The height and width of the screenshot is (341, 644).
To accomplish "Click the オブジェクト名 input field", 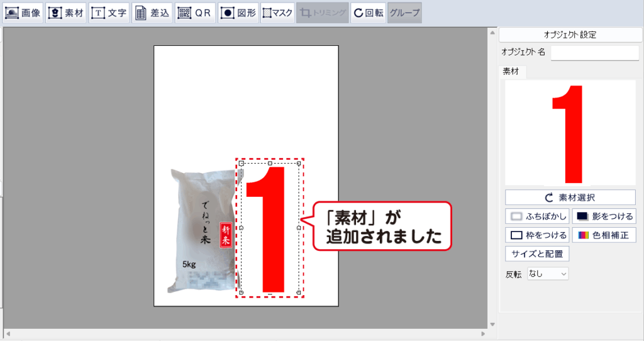I will coord(594,52).
